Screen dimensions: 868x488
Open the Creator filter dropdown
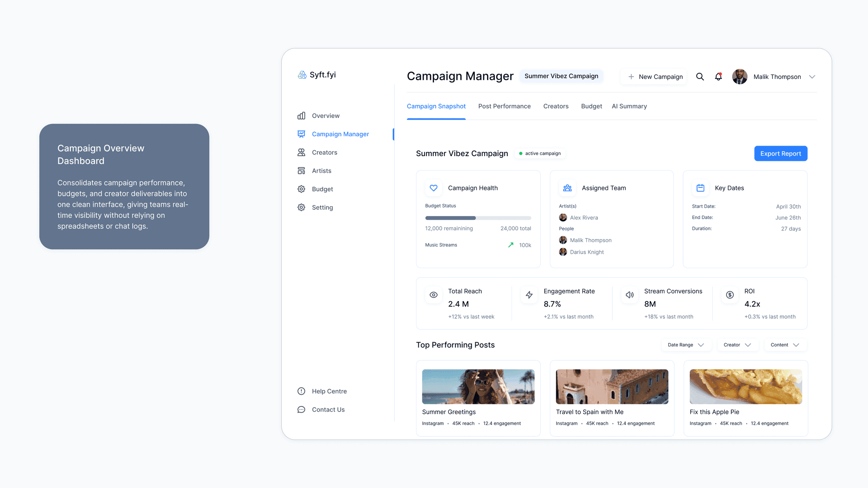(738, 345)
